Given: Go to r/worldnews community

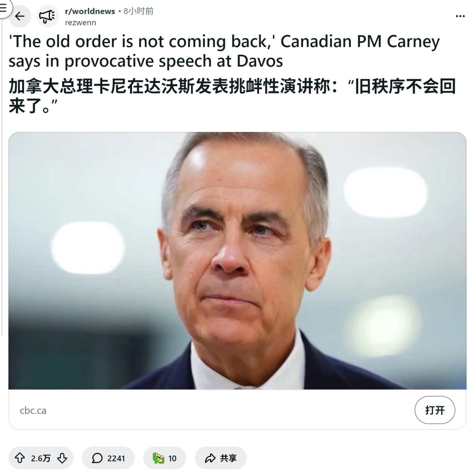Looking at the screenshot, I should point(90,11).
